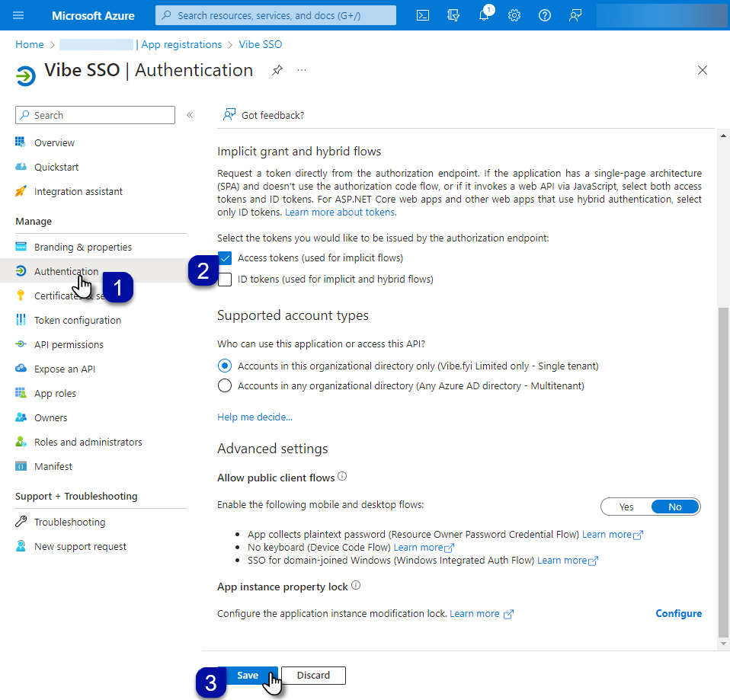The image size is (730, 700).
Task: Click the Quickstart cloud icon
Action: (x=21, y=167)
